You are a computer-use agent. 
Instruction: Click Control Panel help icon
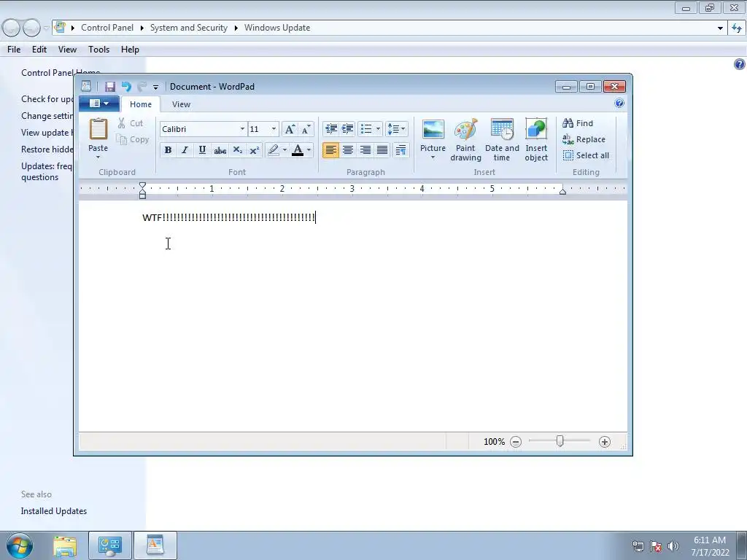(x=740, y=64)
